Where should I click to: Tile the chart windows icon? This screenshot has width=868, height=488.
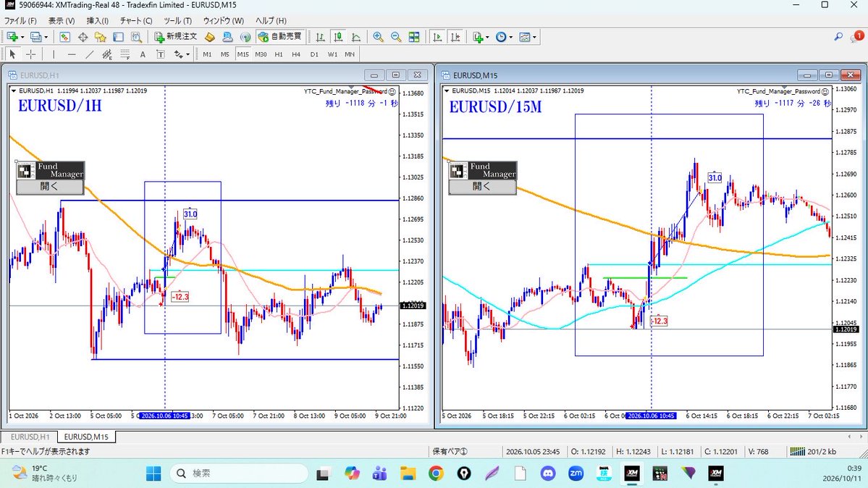pyautogui.click(x=414, y=37)
